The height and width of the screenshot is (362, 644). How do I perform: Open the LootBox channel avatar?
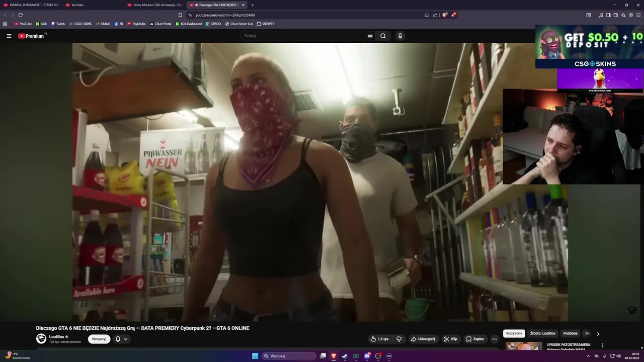coord(41,339)
